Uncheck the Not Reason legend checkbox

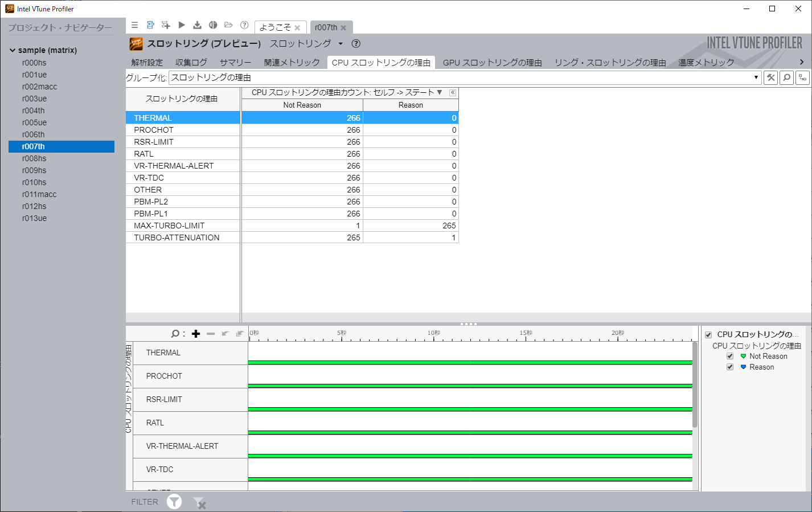(x=730, y=357)
